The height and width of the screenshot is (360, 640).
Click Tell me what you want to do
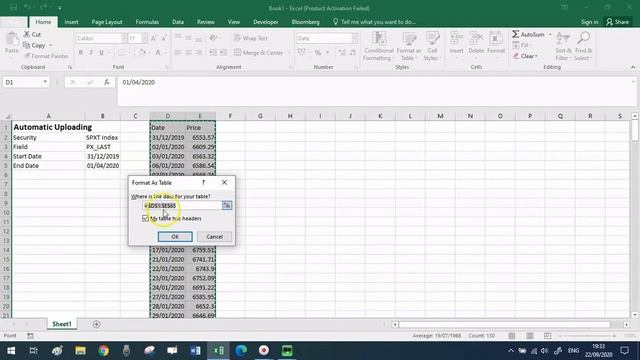tap(375, 22)
